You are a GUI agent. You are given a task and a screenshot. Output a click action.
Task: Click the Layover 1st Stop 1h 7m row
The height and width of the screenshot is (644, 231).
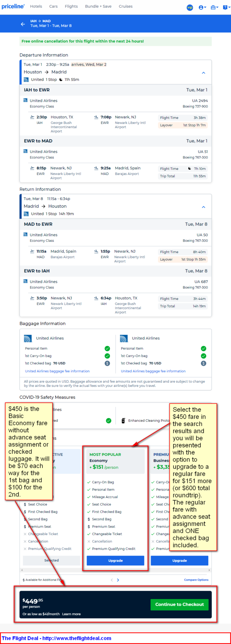[x=183, y=125]
